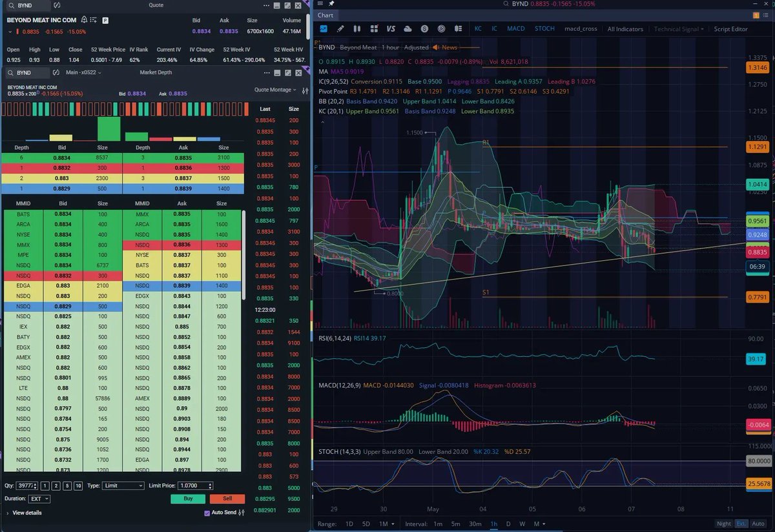
Task: Click the News speaker icon on chart
Action: 436,47
